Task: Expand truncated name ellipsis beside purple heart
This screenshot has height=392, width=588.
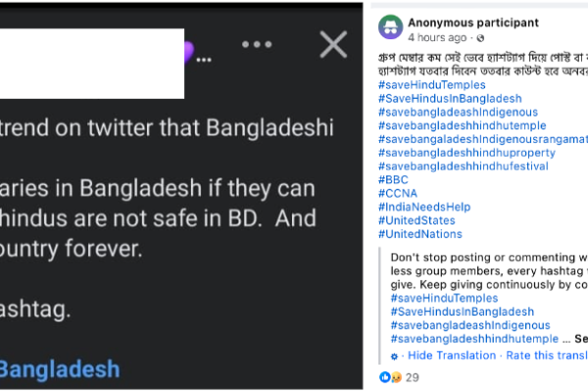Action: 204,60
